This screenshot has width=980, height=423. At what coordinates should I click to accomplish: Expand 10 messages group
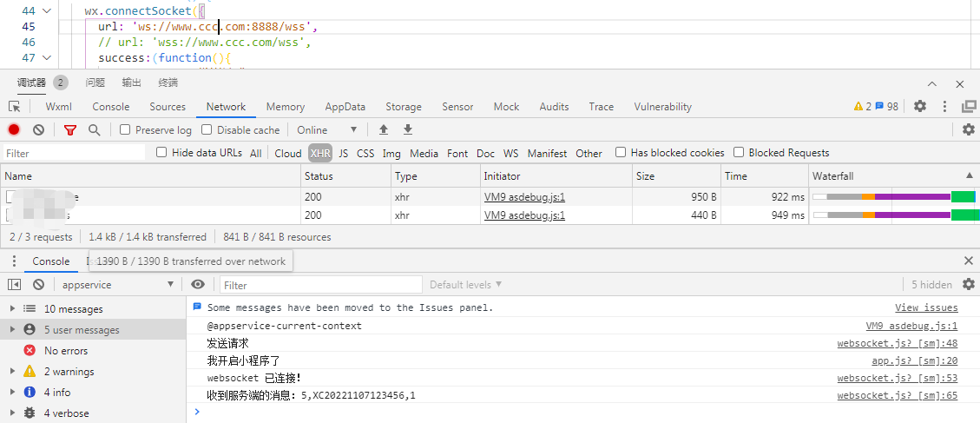point(12,308)
